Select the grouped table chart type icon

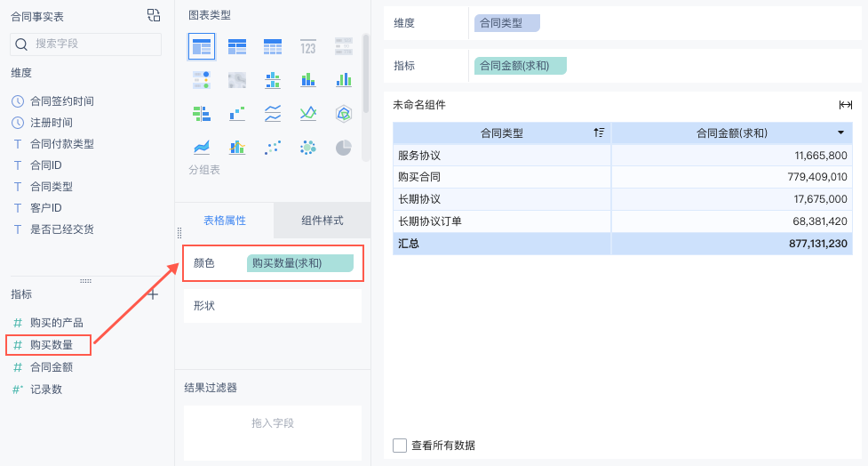click(x=202, y=45)
